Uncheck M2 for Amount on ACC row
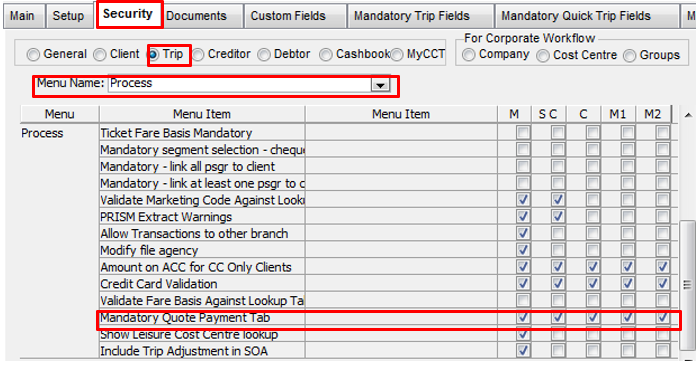This screenshot has height=367, width=700. [x=662, y=267]
